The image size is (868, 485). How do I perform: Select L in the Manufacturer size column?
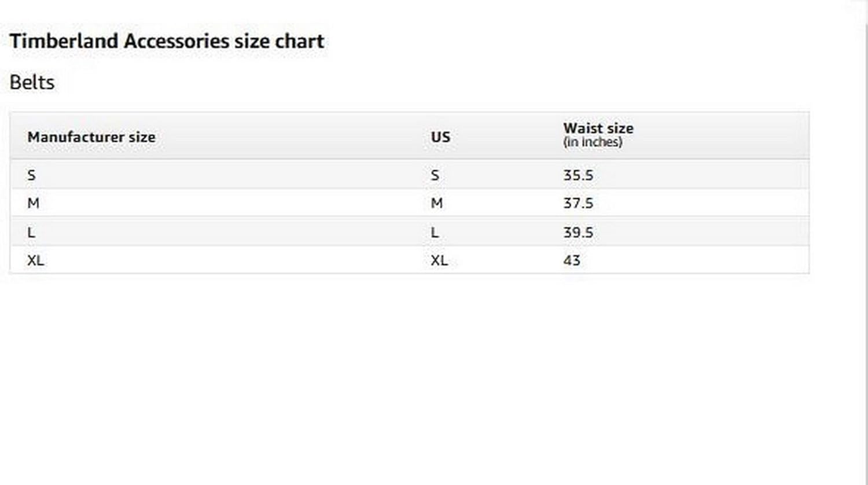(x=31, y=233)
